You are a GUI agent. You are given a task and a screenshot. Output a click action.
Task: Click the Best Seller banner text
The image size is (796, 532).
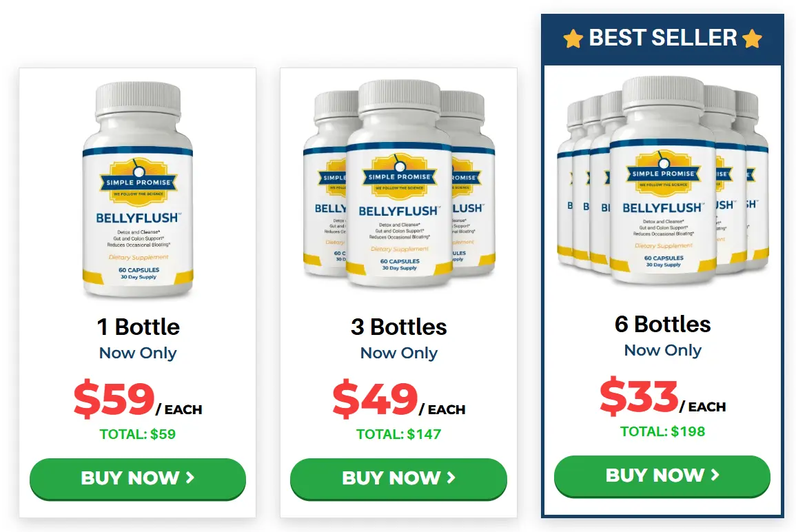pos(662,38)
